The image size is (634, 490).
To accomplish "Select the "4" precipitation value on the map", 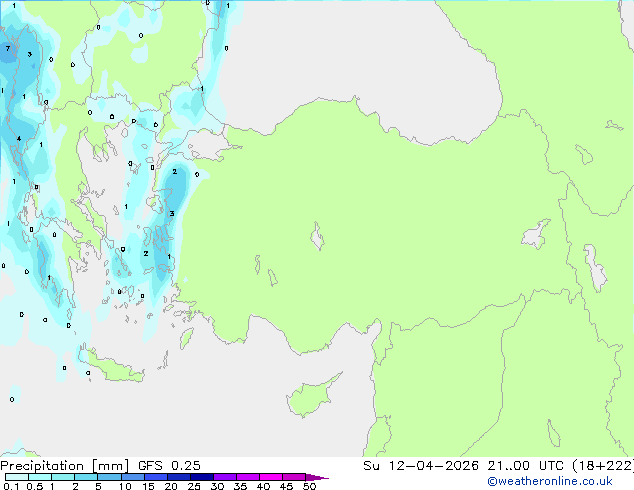I will [x=19, y=139].
